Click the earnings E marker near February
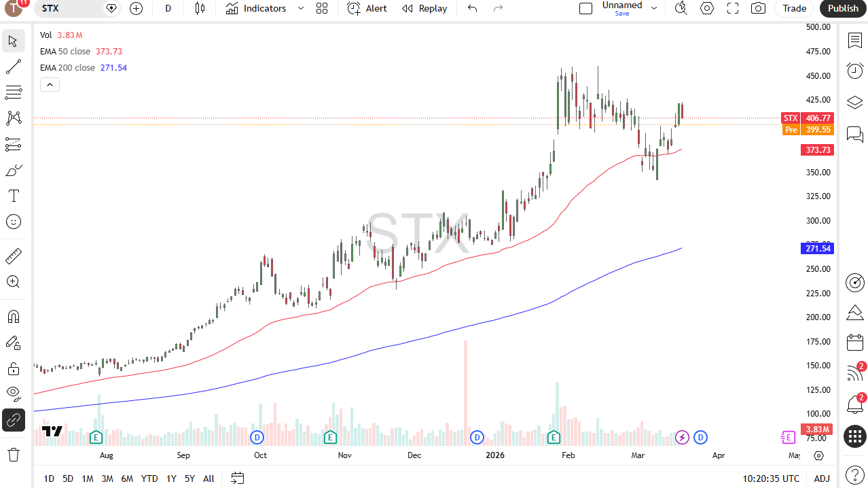The image size is (868, 488). (x=554, y=437)
